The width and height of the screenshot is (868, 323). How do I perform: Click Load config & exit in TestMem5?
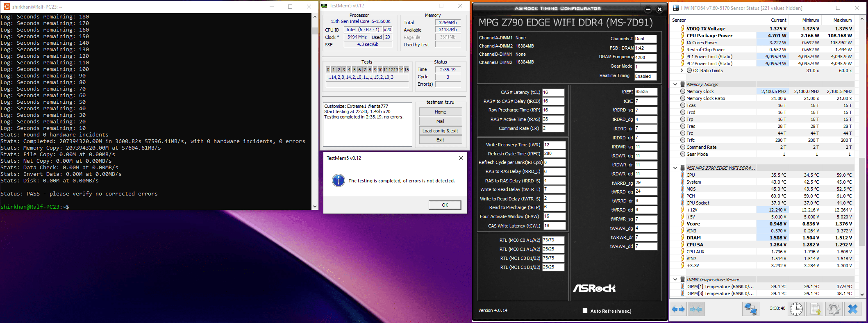tap(441, 131)
